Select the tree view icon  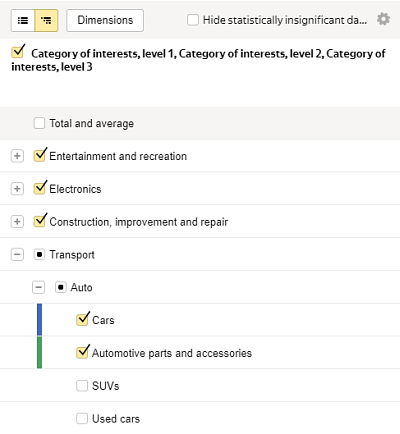46,20
